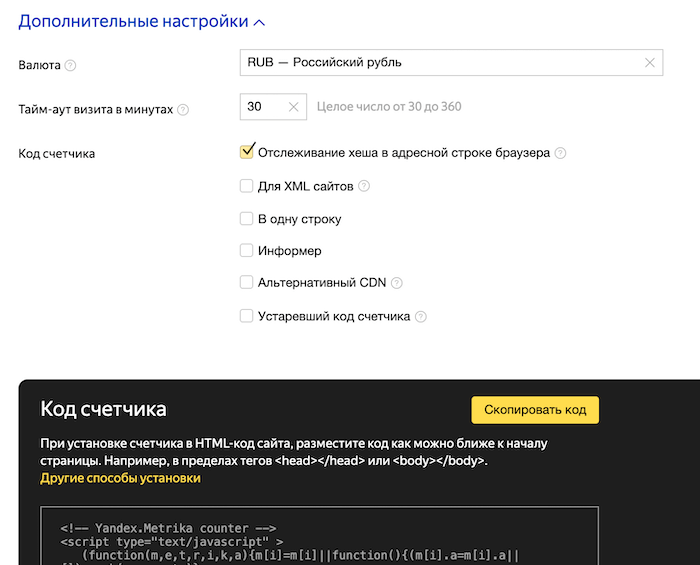Image resolution: width=700 pixels, height=565 pixels.
Task: Click into the timeout minutes input field
Action: click(262, 107)
